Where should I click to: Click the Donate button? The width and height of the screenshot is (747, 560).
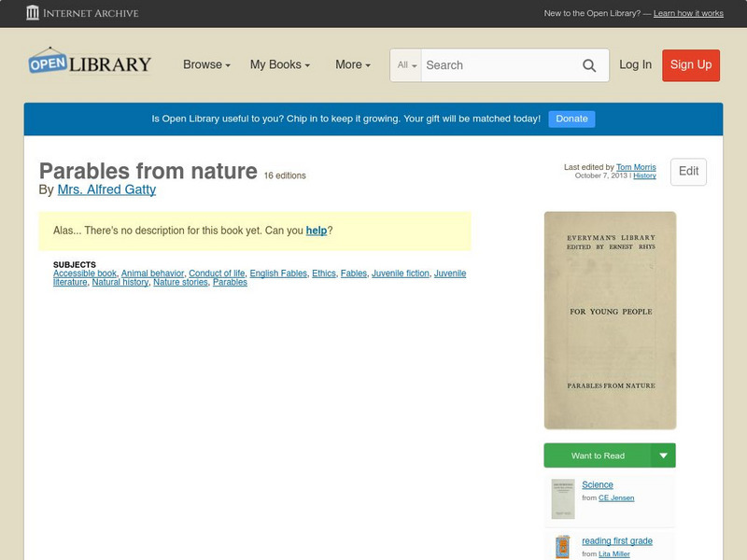pyautogui.click(x=571, y=119)
